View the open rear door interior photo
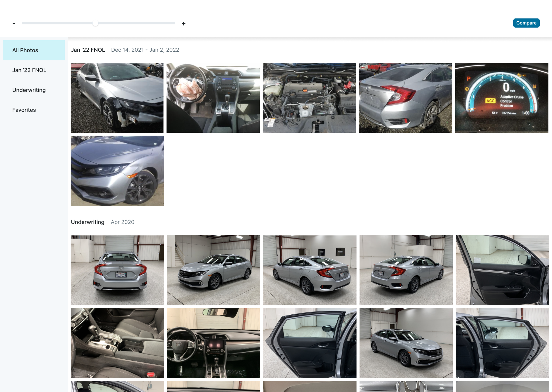The height and width of the screenshot is (392, 552). pyautogui.click(x=310, y=343)
